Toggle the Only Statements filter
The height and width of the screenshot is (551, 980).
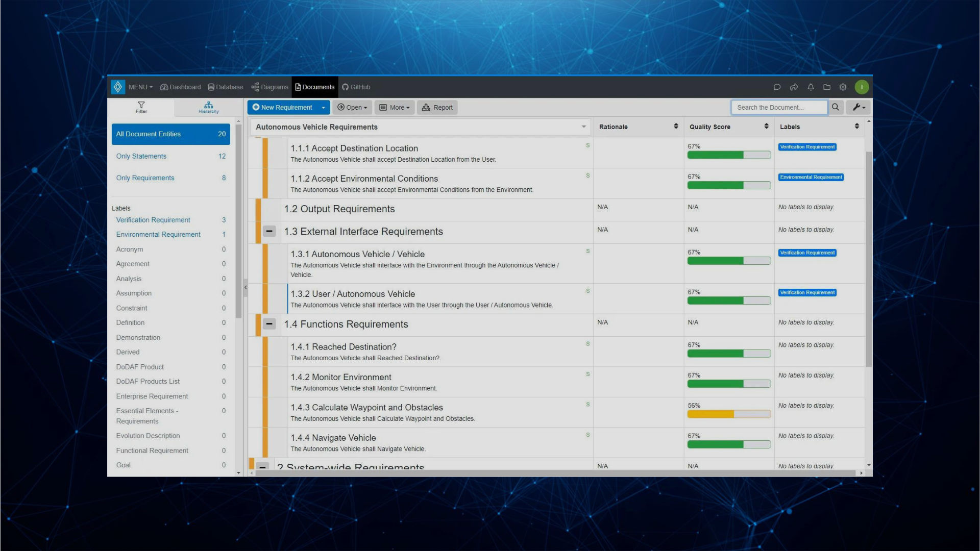pos(141,156)
